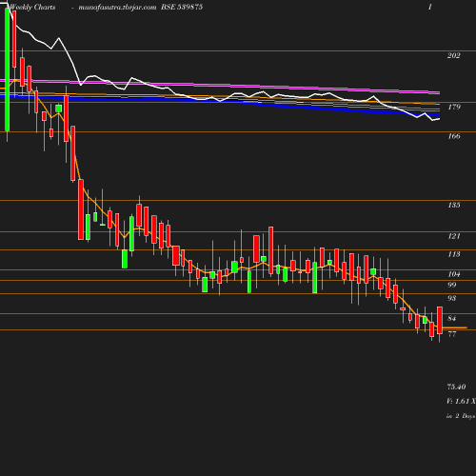Image resolution: width=476 pixels, height=476 pixels.
Task: Select the 84 price axis label
Action: (x=452, y=318)
